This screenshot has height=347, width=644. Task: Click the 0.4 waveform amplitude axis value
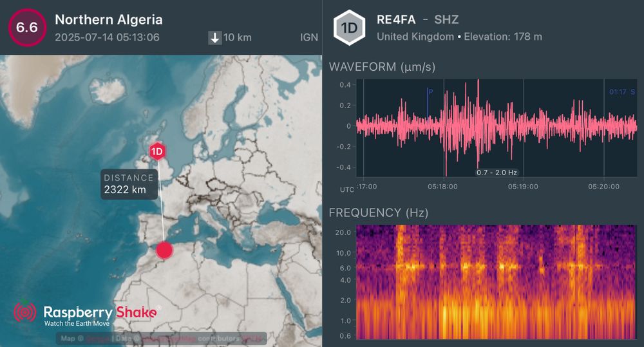point(345,85)
